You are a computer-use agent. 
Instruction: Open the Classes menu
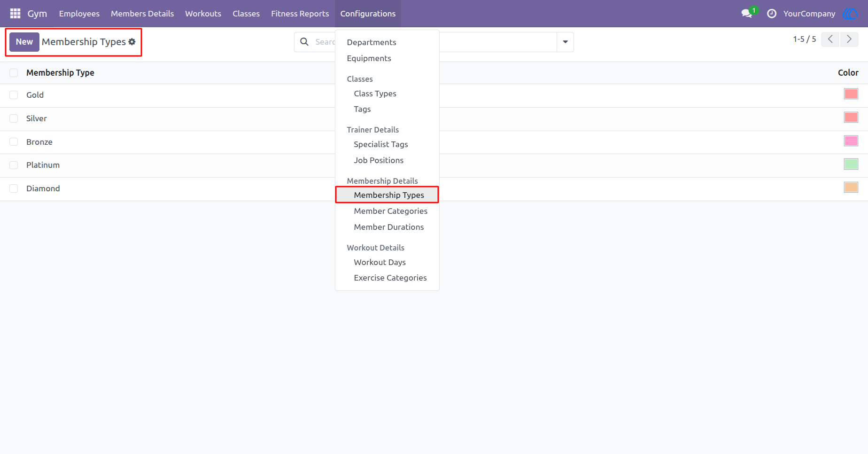246,14
